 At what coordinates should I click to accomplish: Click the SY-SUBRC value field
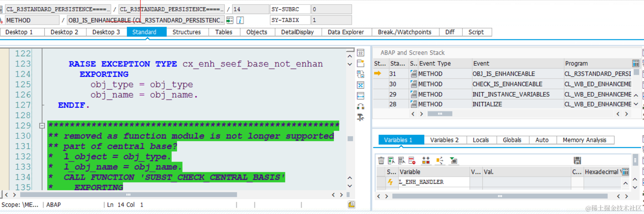(331, 9)
